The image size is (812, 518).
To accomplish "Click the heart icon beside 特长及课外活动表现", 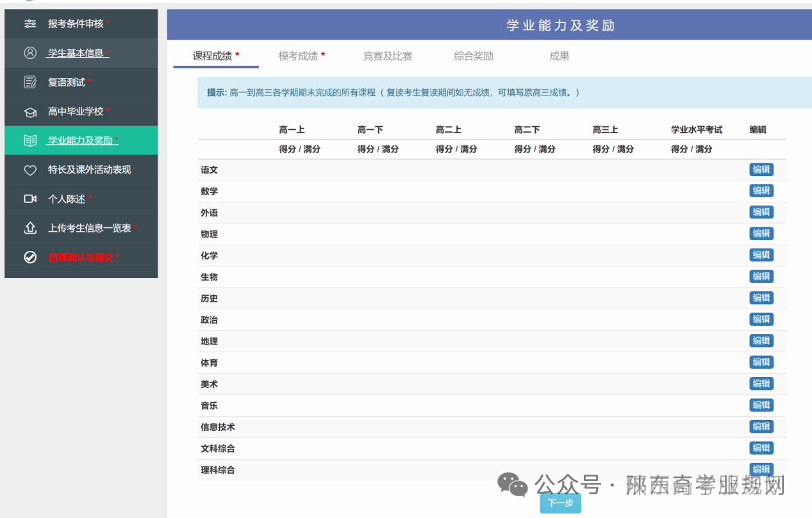I will [x=30, y=170].
